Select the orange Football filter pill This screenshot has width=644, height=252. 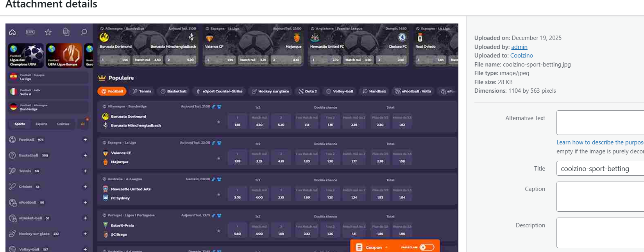pyautogui.click(x=112, y=91)
